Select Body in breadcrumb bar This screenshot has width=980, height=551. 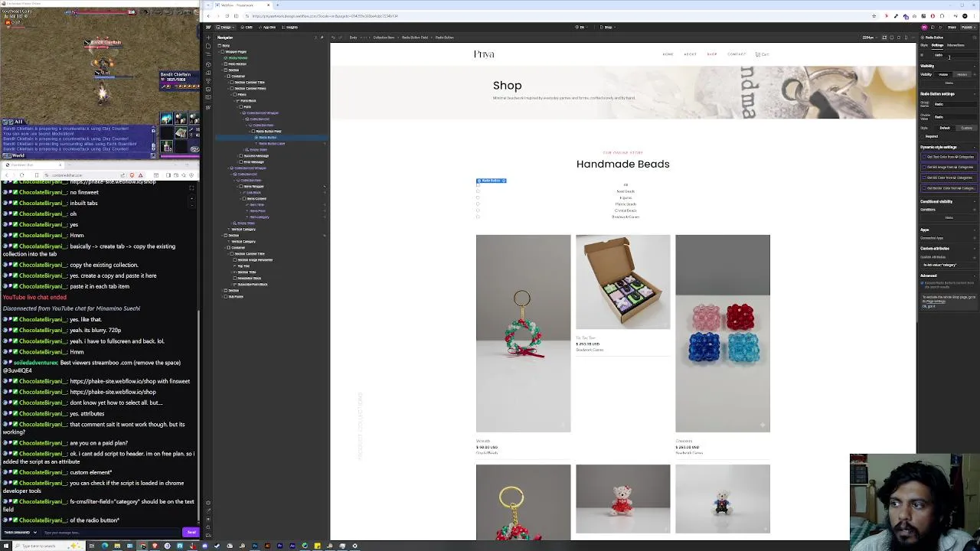353,37
